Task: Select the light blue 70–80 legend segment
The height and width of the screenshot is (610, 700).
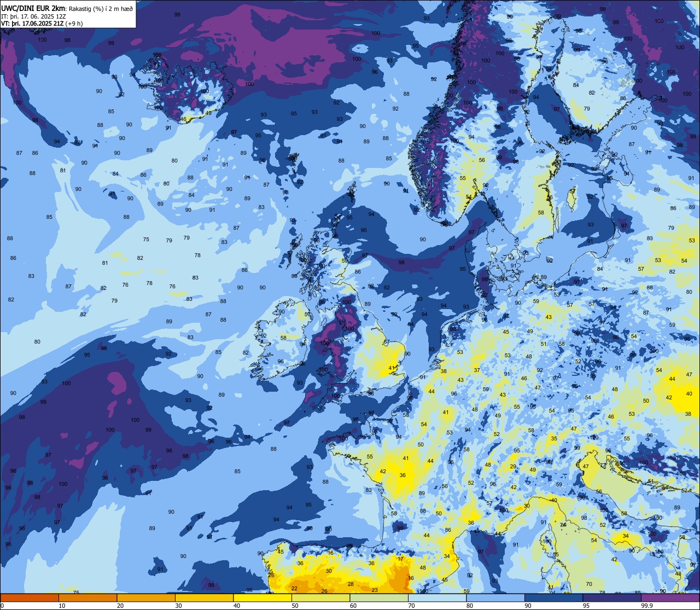Action: (437, 597)
